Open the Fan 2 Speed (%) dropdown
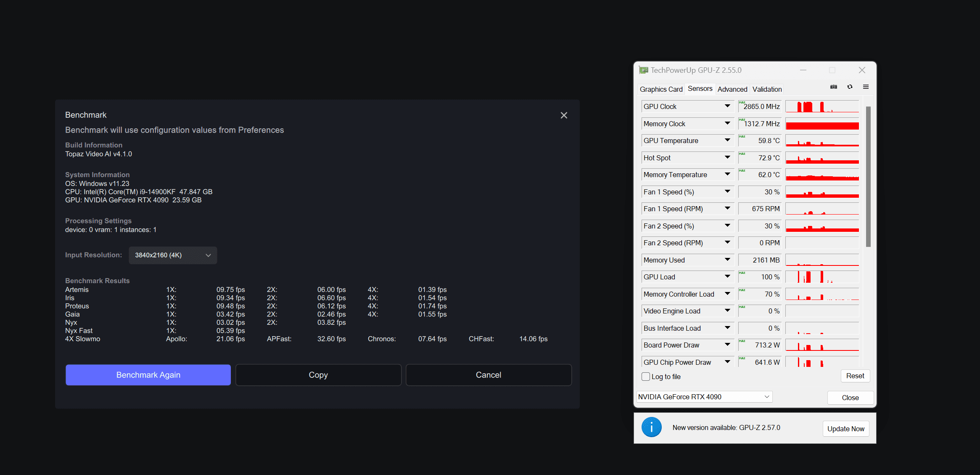This screenshot has height=475, width=980. (x=727, y=226)
